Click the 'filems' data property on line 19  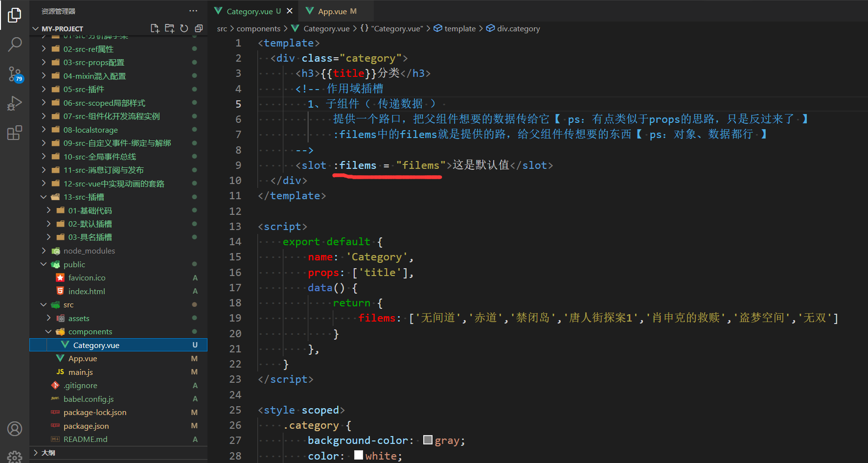coord(377,318)
